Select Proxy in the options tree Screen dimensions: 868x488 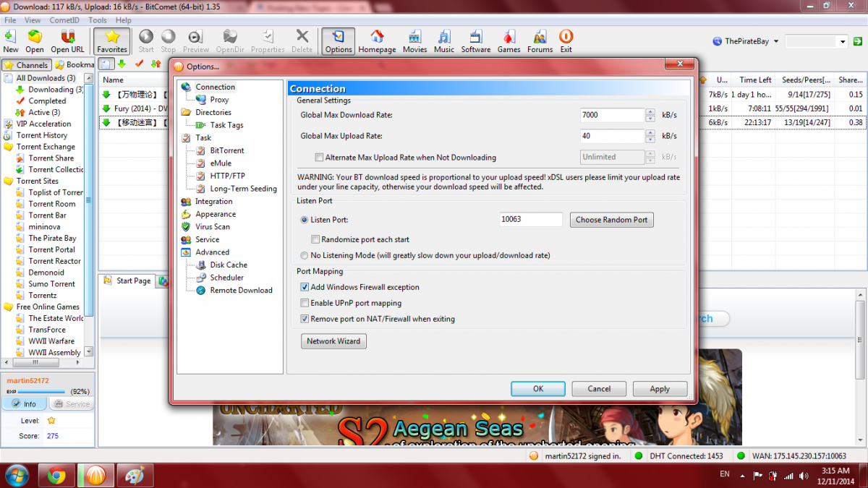click(219, 100)
